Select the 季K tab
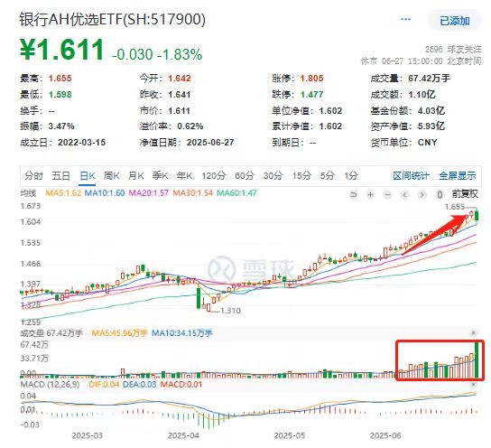The width and height of the screenshot is (491, 448). 160,176
